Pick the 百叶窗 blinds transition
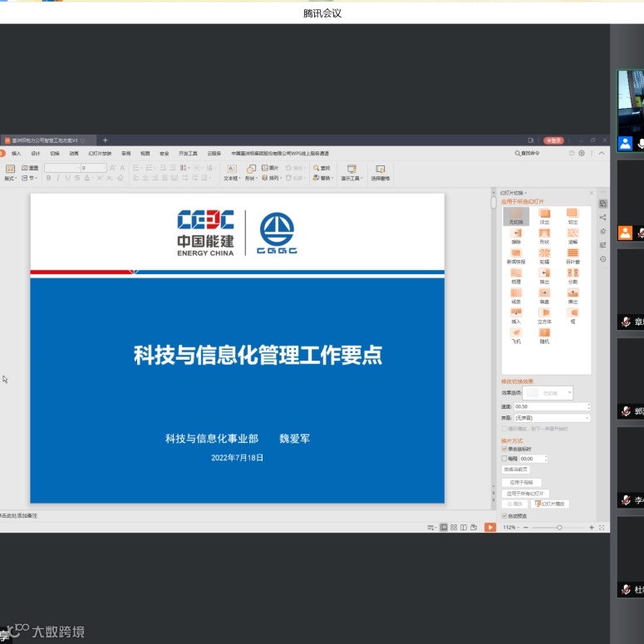 (573, 256)
